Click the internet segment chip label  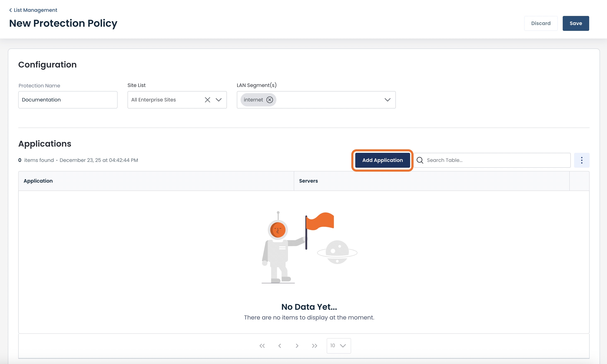point(253,100)
